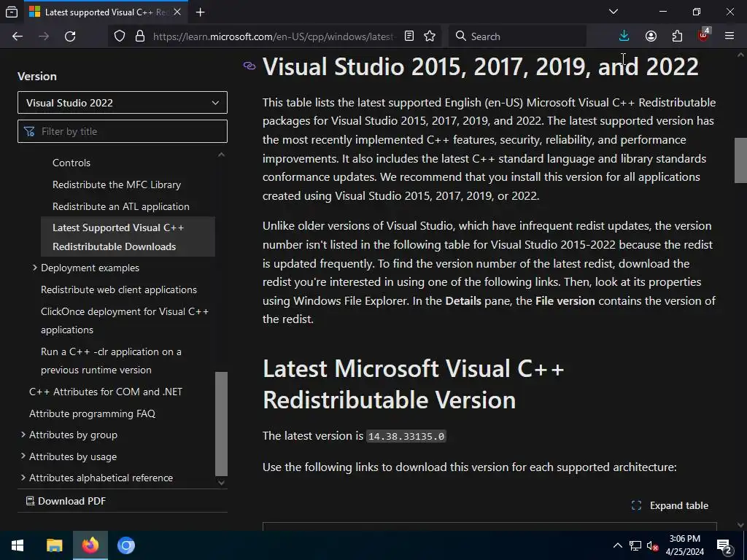Click the page scroll down arrow
The height and width of the screenshot is (560, 747).
[740, 525]
